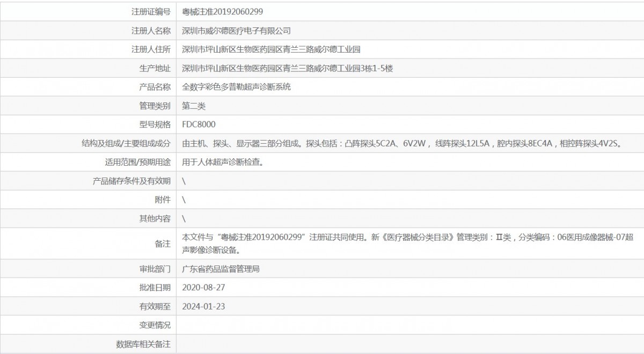Click the 数据库相关备注 label
The height and width of the screenshot is (354, 644).
(143, 344)
